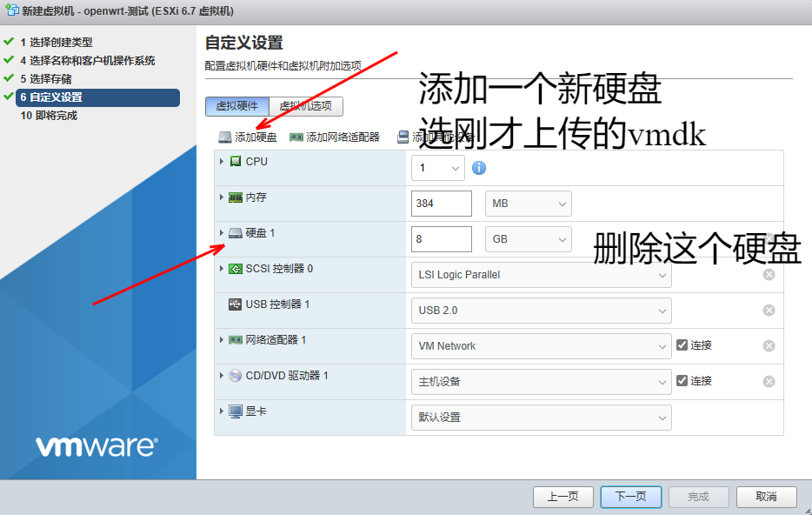Click the 'SCSI 控制器 0' label
The image size is (812, 515).
pos(279,269)
